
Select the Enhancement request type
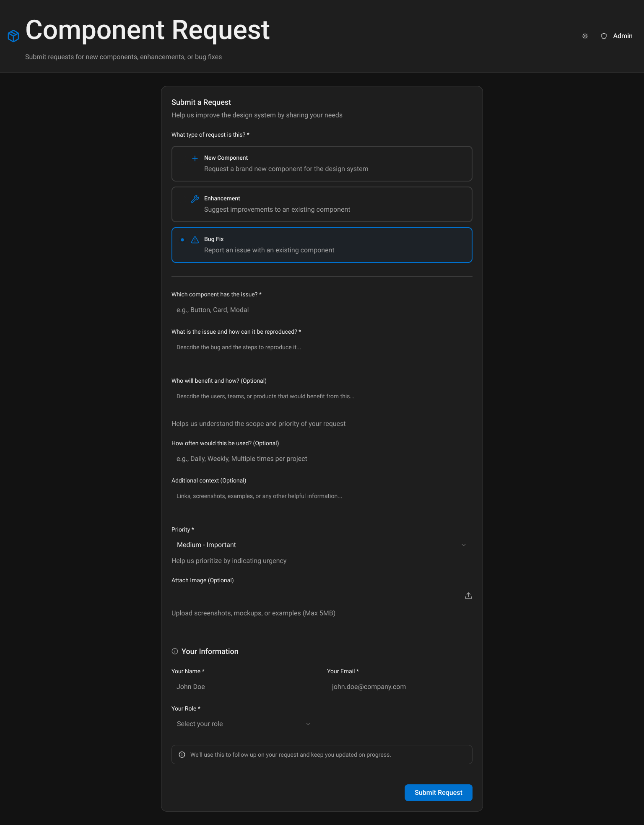(322, 204)
